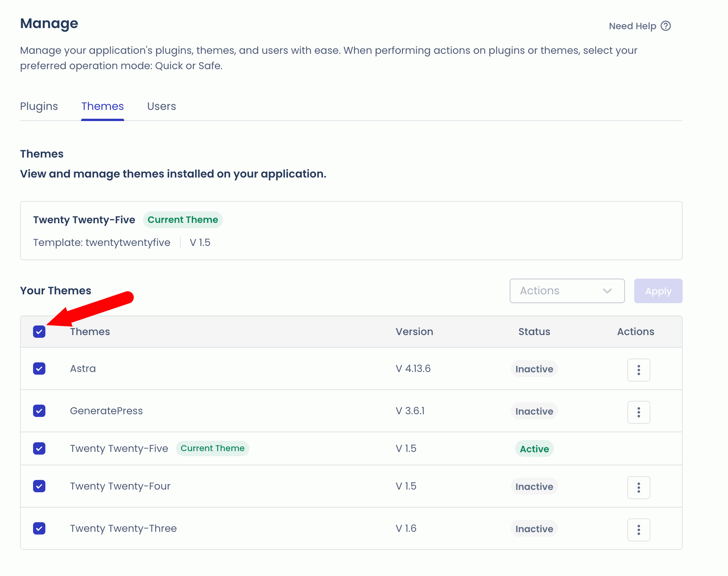Viewport: 728px width, 576px height.
Task: Click the Twenty Twenty-Five row name
Action: [119, 448]
